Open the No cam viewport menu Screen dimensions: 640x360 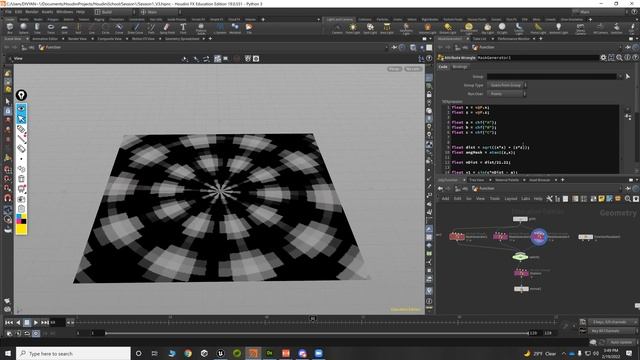click(413, 69)
